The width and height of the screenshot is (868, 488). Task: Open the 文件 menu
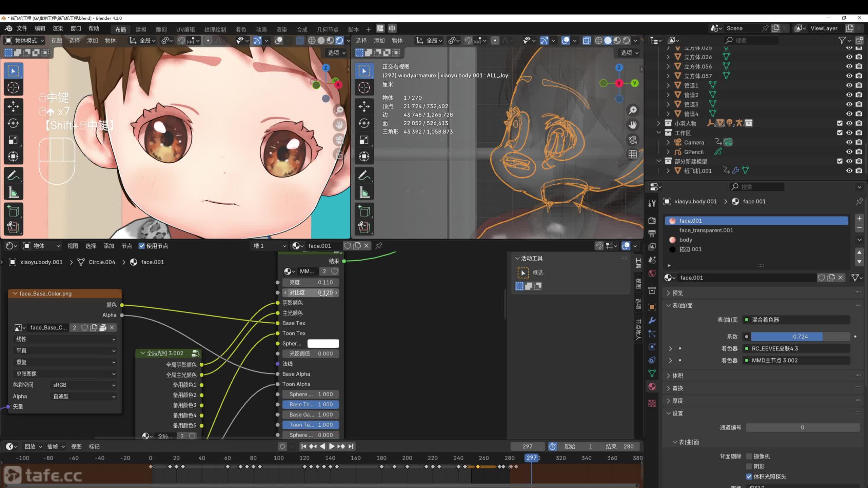(x=22, y=28)
